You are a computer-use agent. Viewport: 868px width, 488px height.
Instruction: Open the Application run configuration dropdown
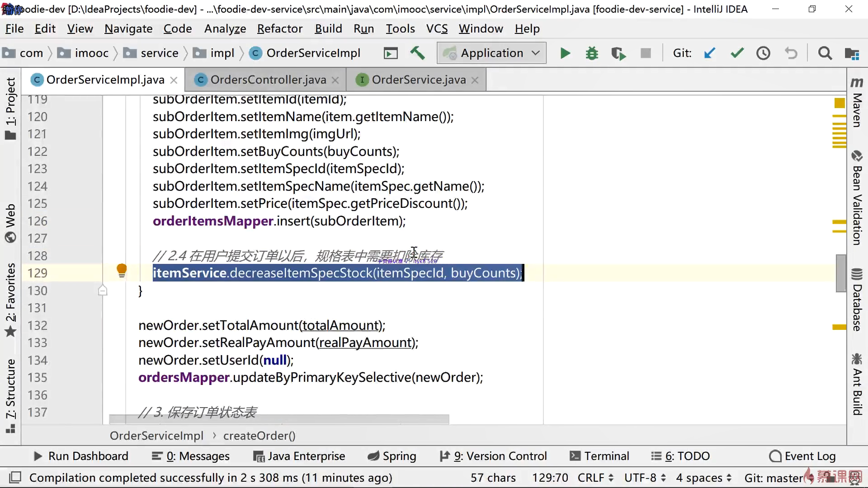point(491,53)
